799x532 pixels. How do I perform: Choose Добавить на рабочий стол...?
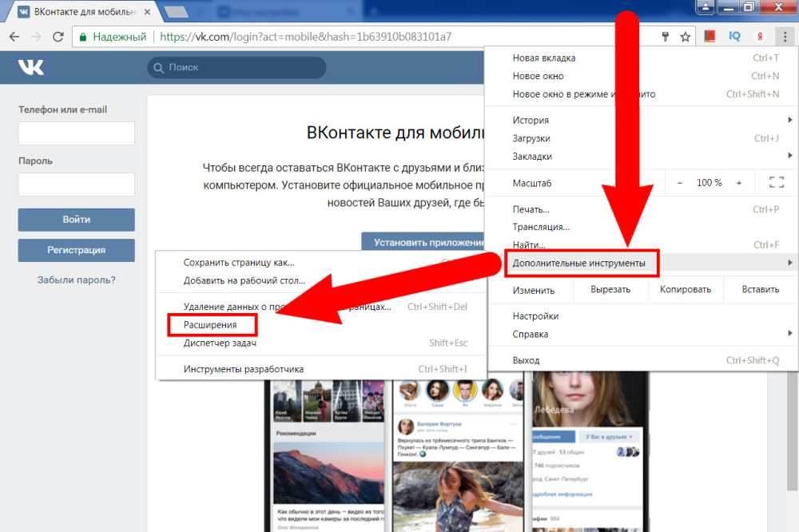coord(321,280)
